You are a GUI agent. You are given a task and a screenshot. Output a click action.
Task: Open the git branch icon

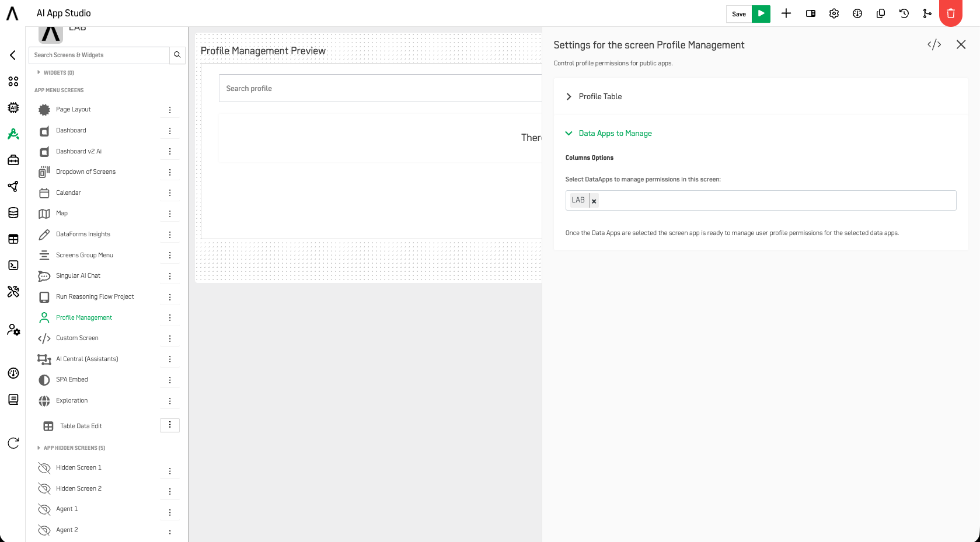pos(927,13)
